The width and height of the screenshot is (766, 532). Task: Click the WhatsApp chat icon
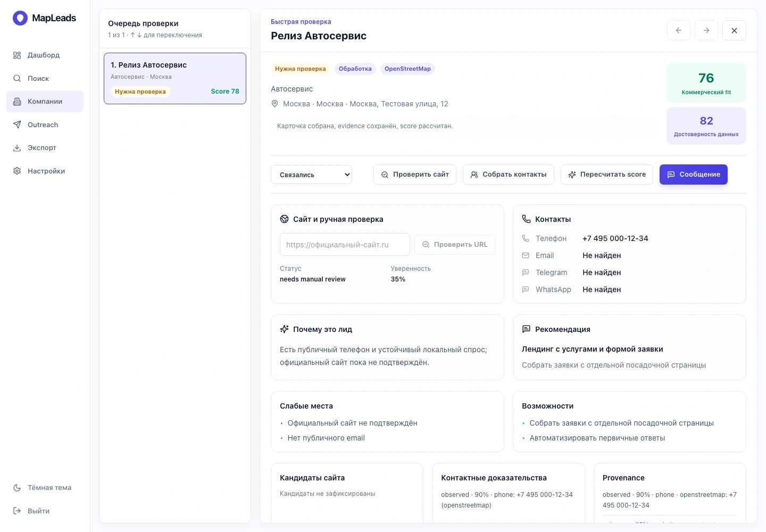526,289
